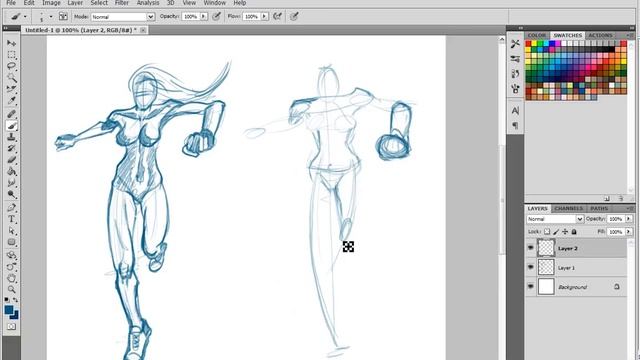Switch to the Actions tab
640x360 pixels.
pyautogui.click(x=600, y=36)
